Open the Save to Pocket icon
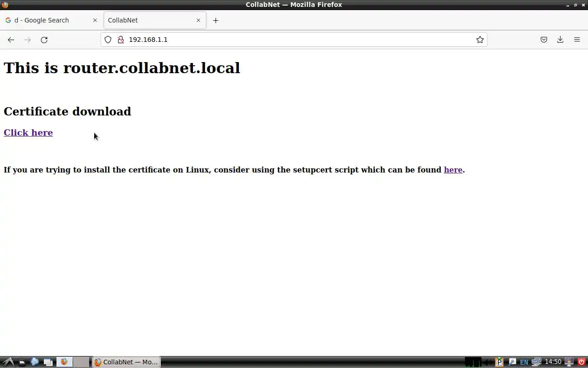588x368 pixels. tap(544, 40)
